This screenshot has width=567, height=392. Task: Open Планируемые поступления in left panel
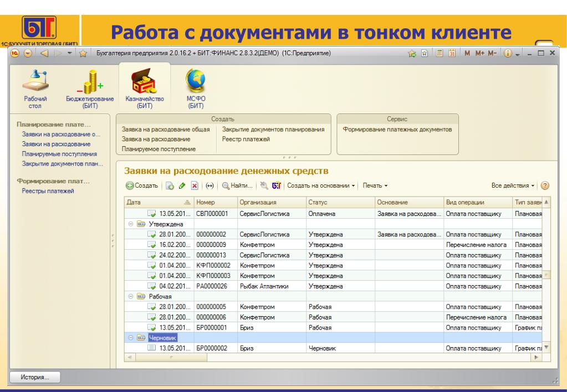click(59, 154)
